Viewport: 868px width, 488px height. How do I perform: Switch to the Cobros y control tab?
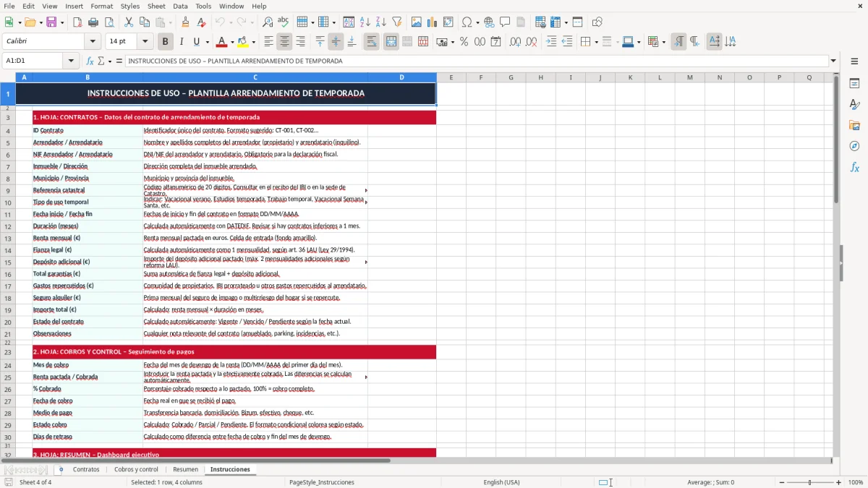pyautogui.click(x=136, y=469)
